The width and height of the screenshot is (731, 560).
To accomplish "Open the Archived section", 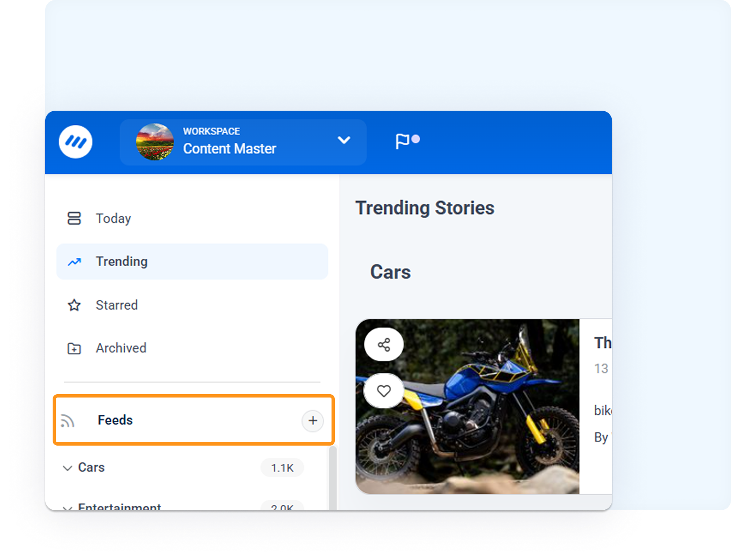I will (x=192, y=348).
